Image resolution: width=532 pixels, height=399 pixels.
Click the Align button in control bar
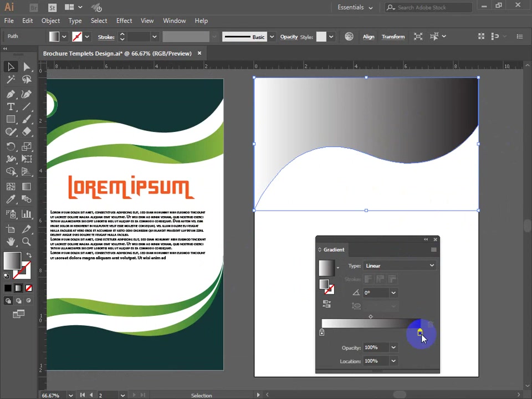[x=368, y=37]
